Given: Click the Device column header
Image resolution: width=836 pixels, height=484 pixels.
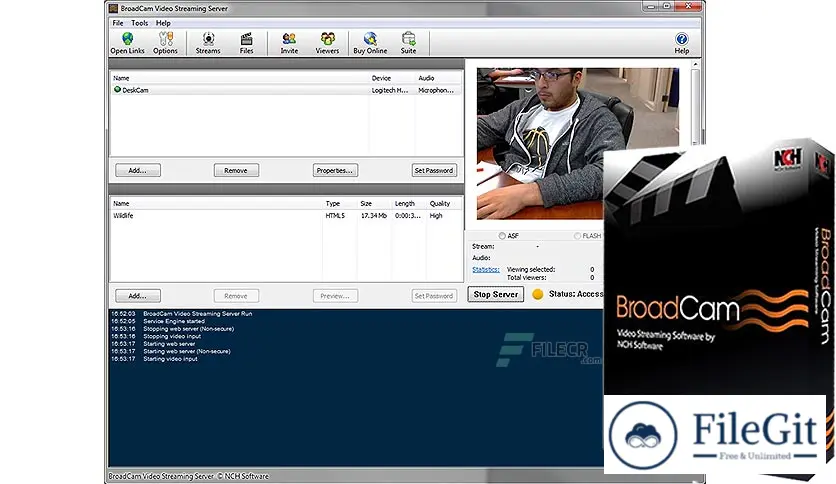Looking at the screenshot, I should click(x=381, y=78).
